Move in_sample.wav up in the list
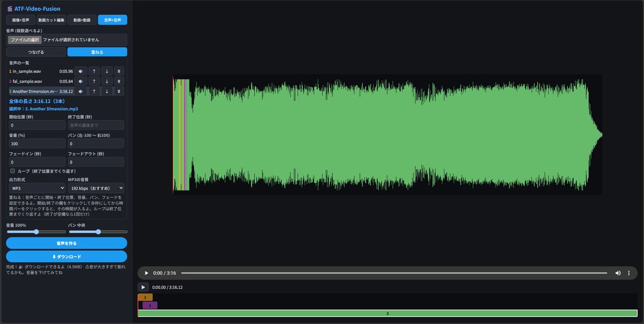Viewport: 644px width, 324px height. click(x=94, y=71)
